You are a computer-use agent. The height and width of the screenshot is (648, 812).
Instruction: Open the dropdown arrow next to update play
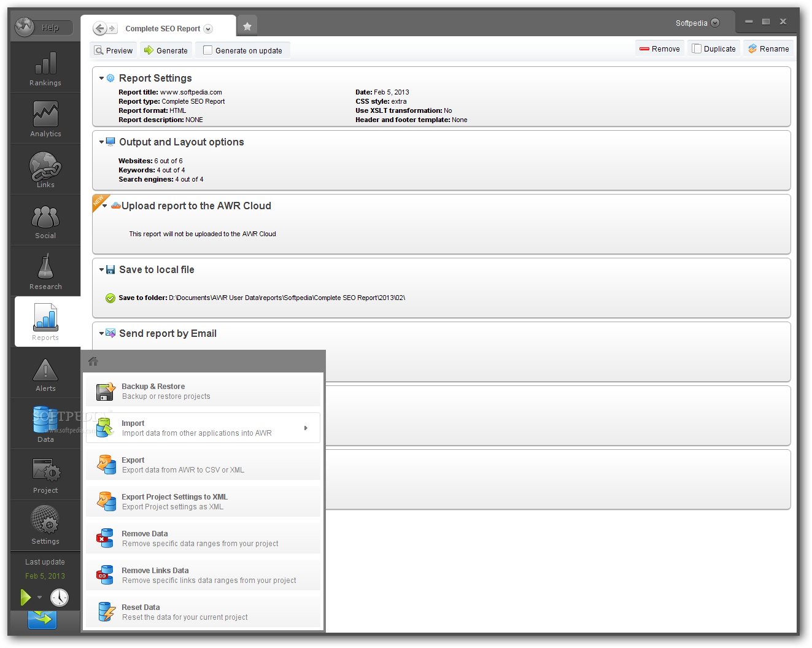click(x=39, y=598)
